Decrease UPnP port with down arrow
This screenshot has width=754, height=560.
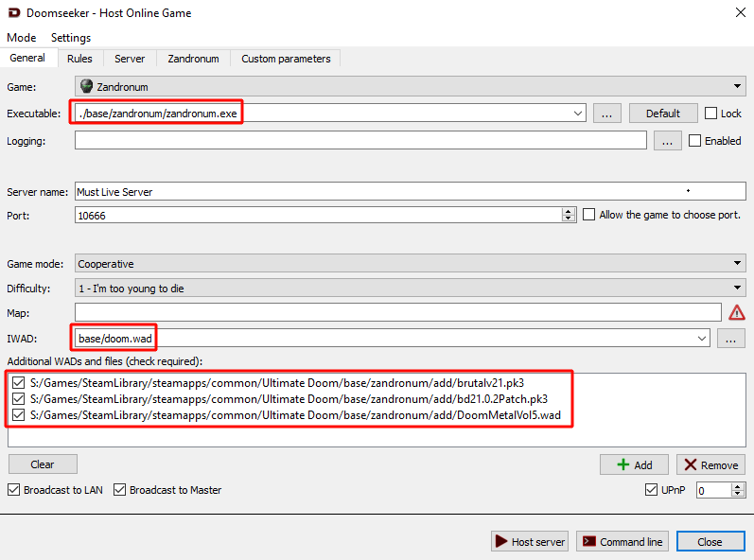(738, 494)
